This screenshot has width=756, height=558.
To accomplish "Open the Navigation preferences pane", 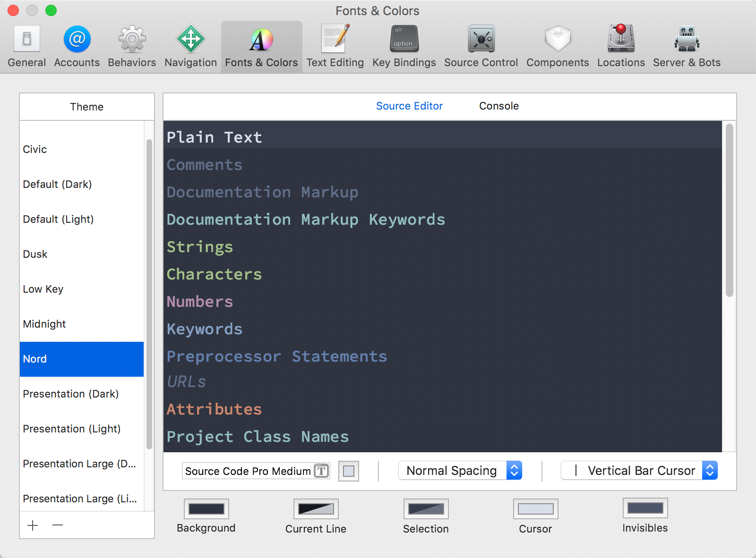I will pyautogui.click(x=191, y=47).
